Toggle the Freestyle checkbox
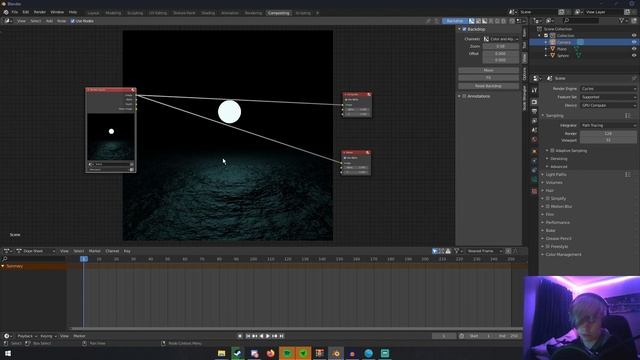 [548, 246]
